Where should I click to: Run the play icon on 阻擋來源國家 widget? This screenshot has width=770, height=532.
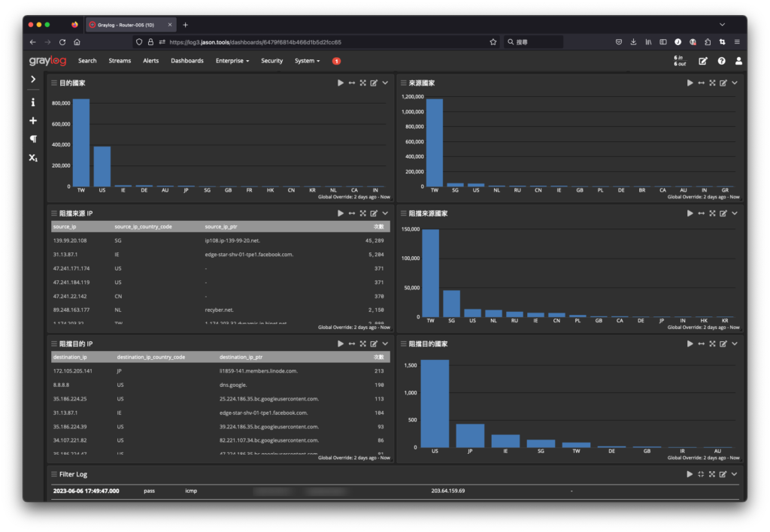click(690, 213)
